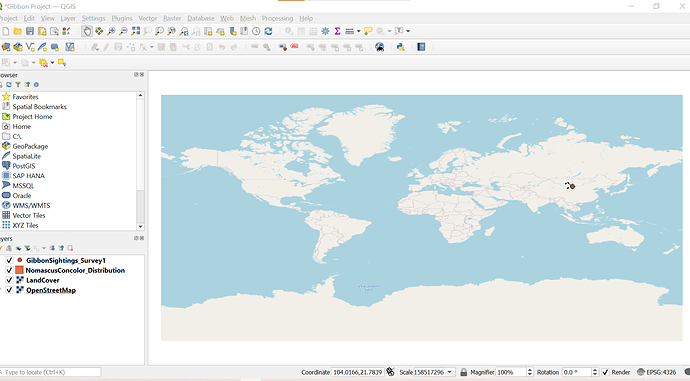
Task: Open the Python console icon
Action: 400,47
